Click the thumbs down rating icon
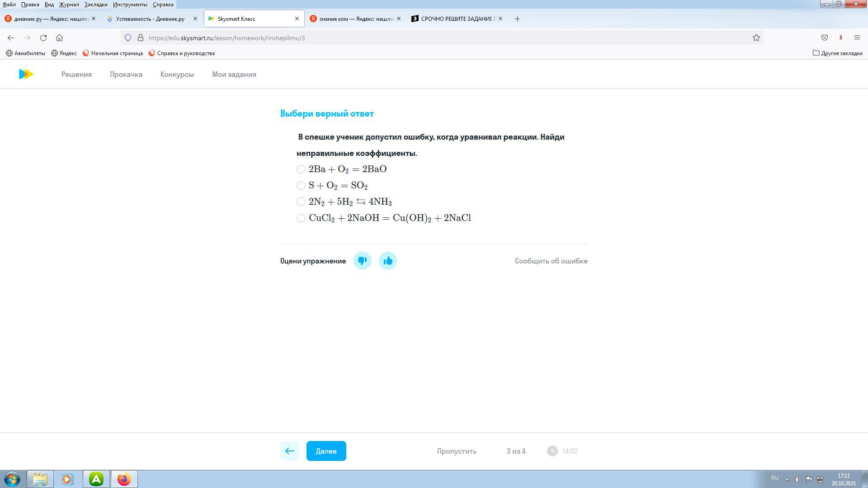Image resolution: width=868 pixels, height=488 pixels. (x=362, y=261)
